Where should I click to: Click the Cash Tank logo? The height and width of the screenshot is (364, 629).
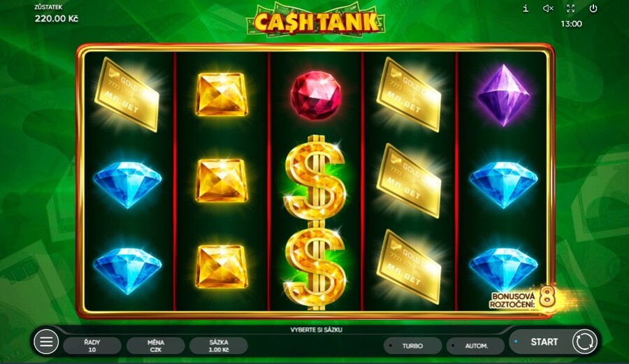(316, 20)
